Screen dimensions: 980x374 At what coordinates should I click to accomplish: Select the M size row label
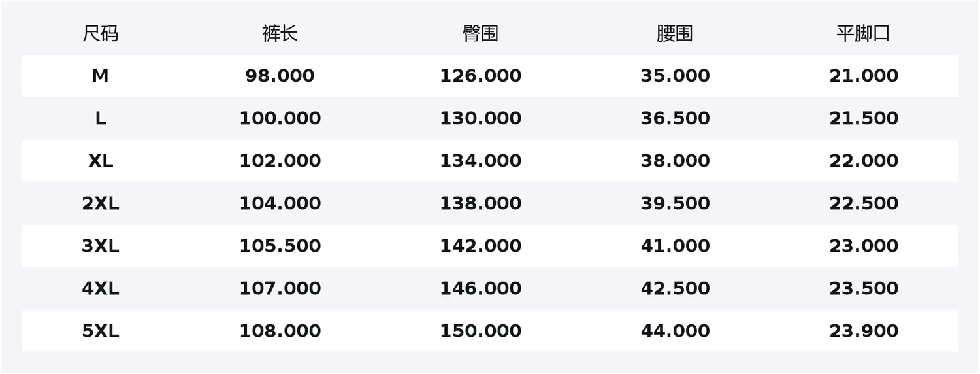pyautogui.click(x=100, y=76)
